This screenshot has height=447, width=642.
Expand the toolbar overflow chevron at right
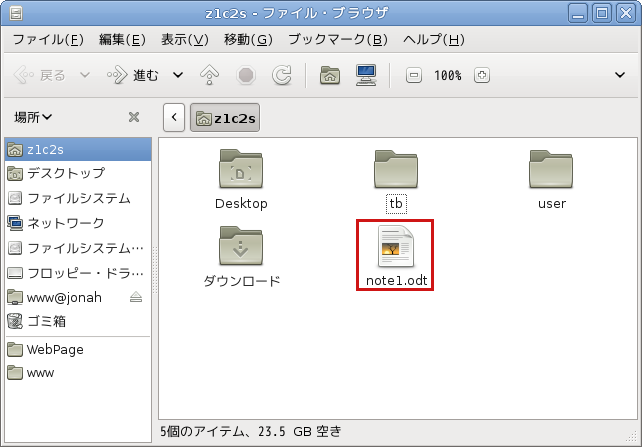pos(619,75)
